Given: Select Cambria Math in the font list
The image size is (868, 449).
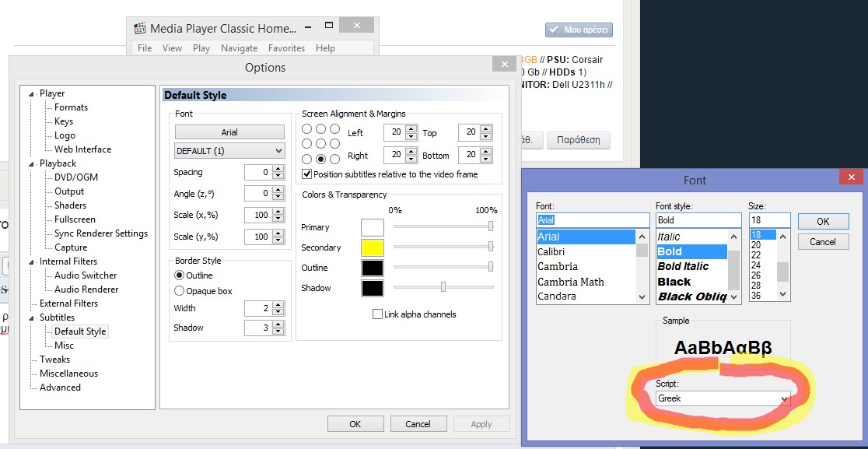Looking at the screenshot, I should click(x=571, y=282).
